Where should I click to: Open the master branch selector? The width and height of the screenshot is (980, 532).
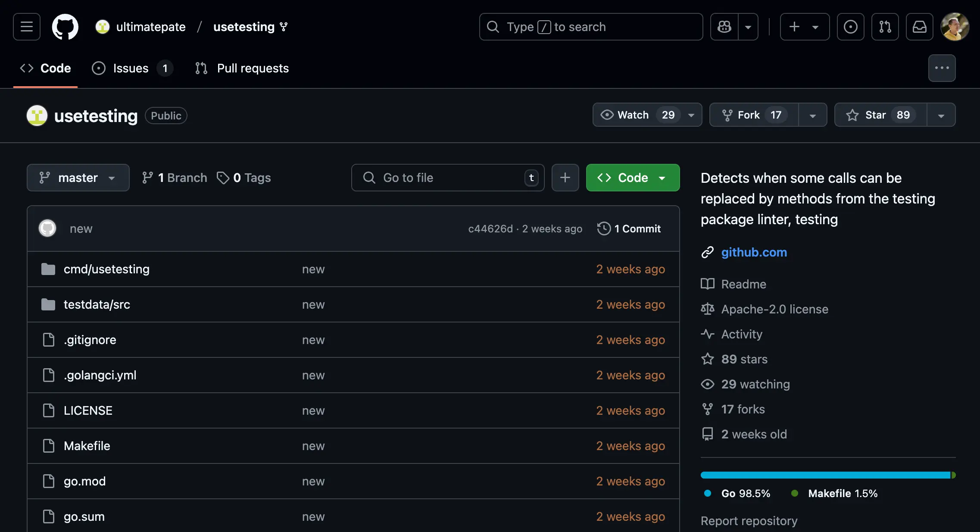(x=78, y=177)
